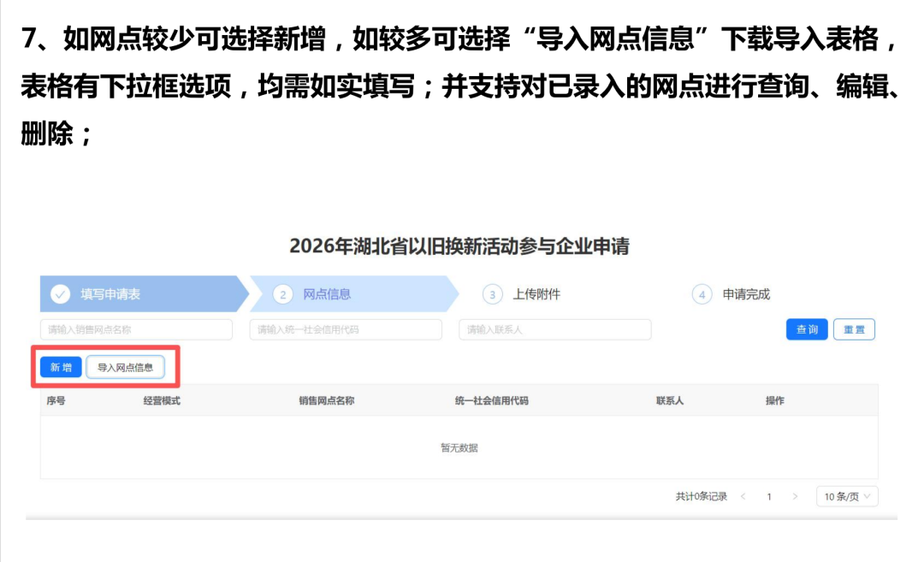The height and width of the screenshot is (562, 924).
Task: Click the checkmark icon for 填写申请表 step
Action: click(x=60, y=294)
